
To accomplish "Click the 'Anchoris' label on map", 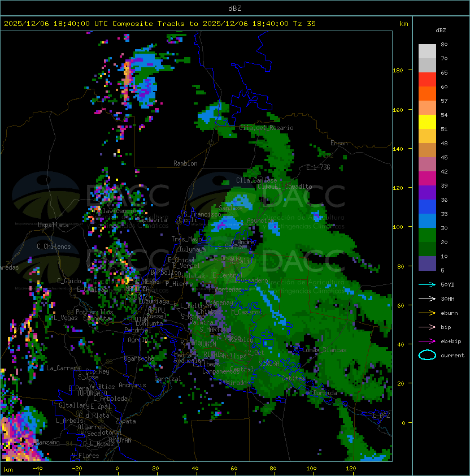I will click(132, 385).
